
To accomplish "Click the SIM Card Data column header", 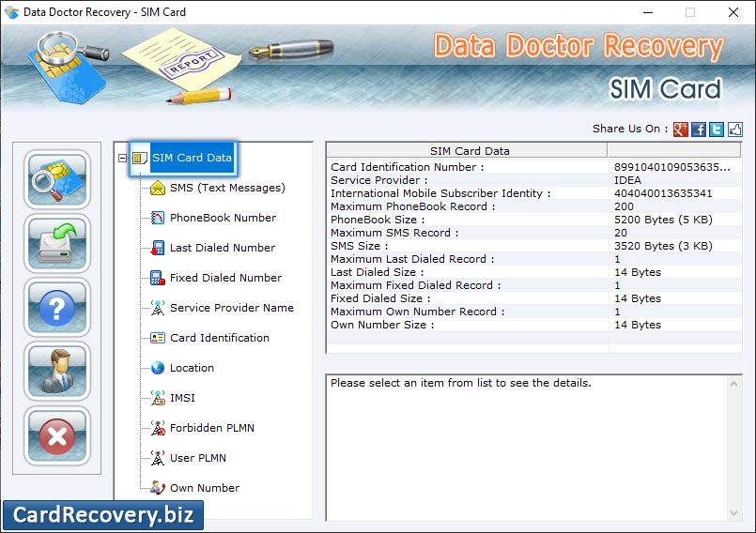I will click(x=467, y=151).
